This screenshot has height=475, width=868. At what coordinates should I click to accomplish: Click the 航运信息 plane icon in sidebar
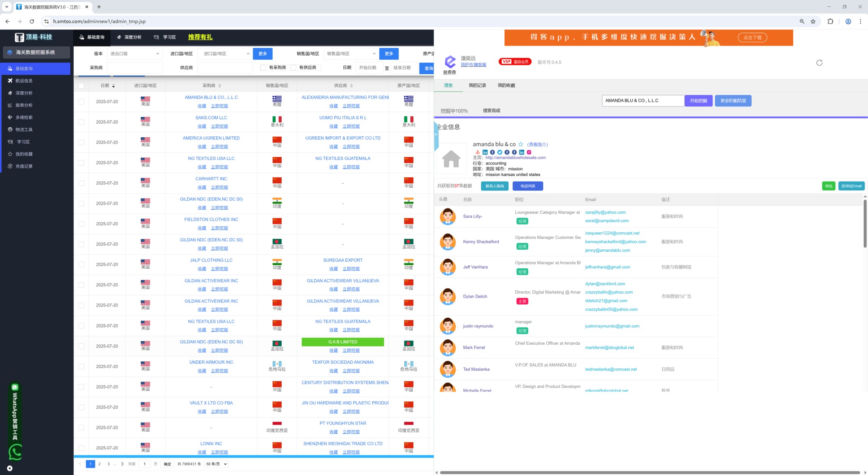10,81
